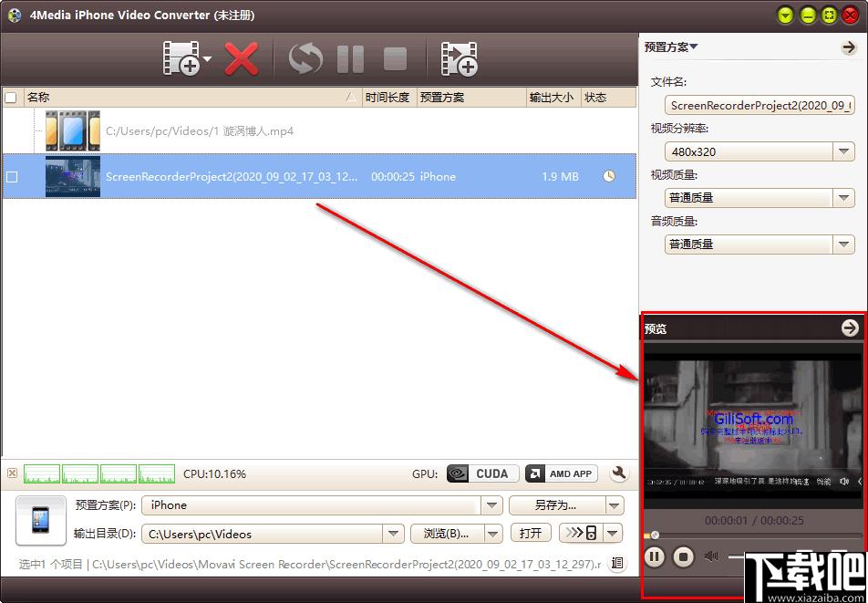Image resolution: width=868 pixels, height=603 pixels.
Task: Click the Convert circular arrows icon
Action: point(305,58)
